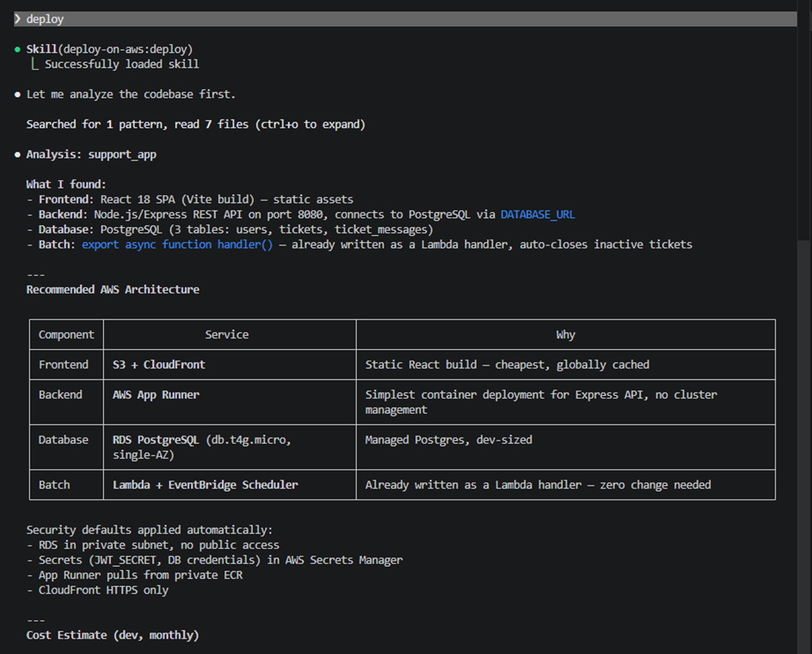Click "Recommended AWS Architecture" heading

(113, 290)
